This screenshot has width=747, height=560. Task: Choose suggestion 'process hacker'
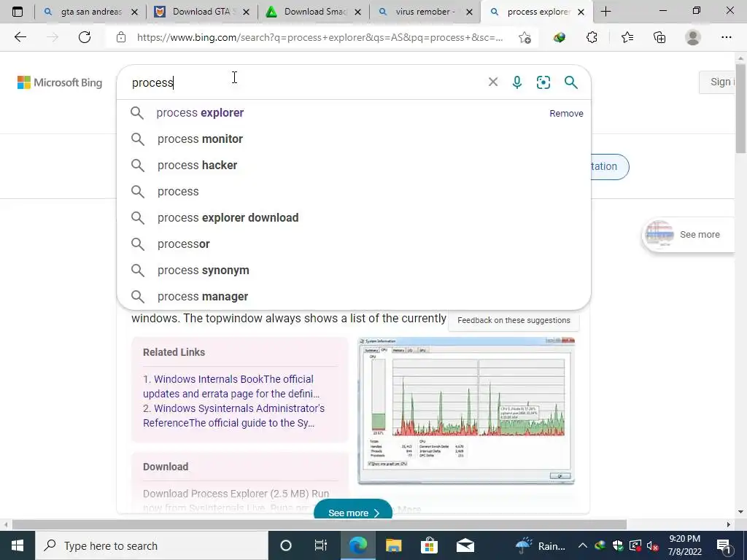(x=354, y=166)
